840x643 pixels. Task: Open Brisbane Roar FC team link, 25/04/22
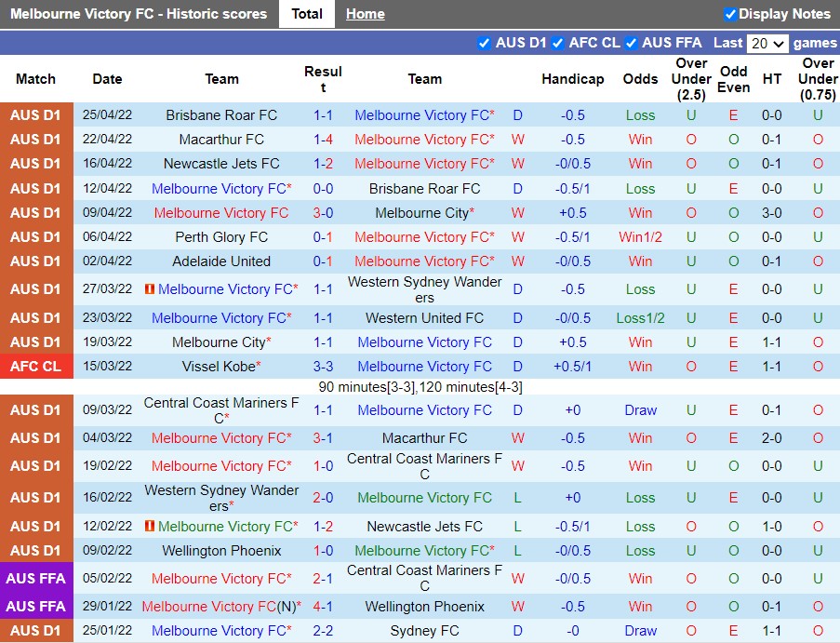[221, 115]
